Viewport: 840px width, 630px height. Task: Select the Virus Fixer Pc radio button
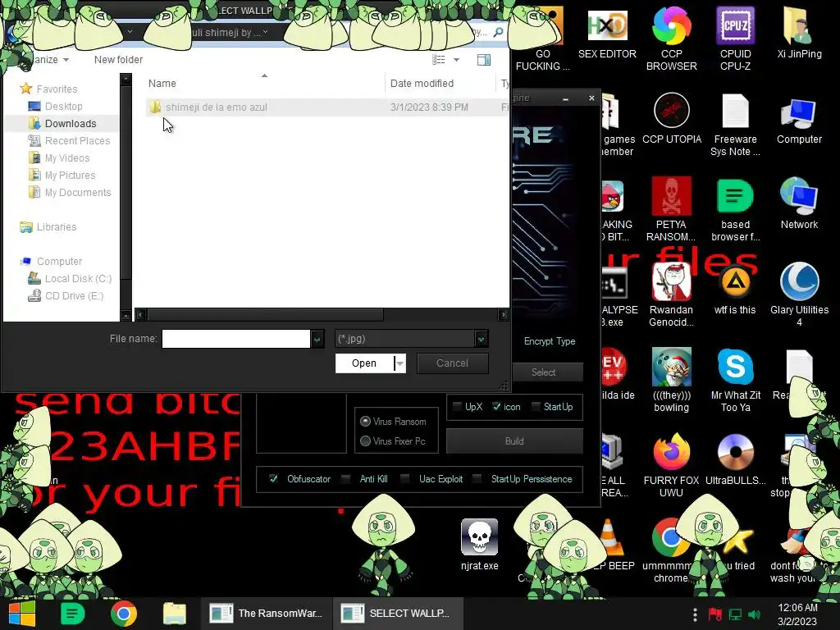(x=365, y=441)
